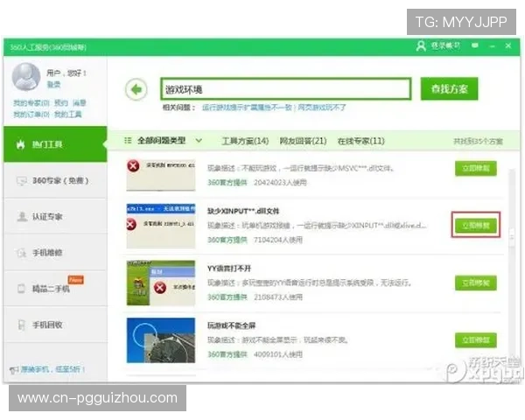The image size is (525, 420).
Task: Open 手机回收 in the sidebar
Action: 55,325
